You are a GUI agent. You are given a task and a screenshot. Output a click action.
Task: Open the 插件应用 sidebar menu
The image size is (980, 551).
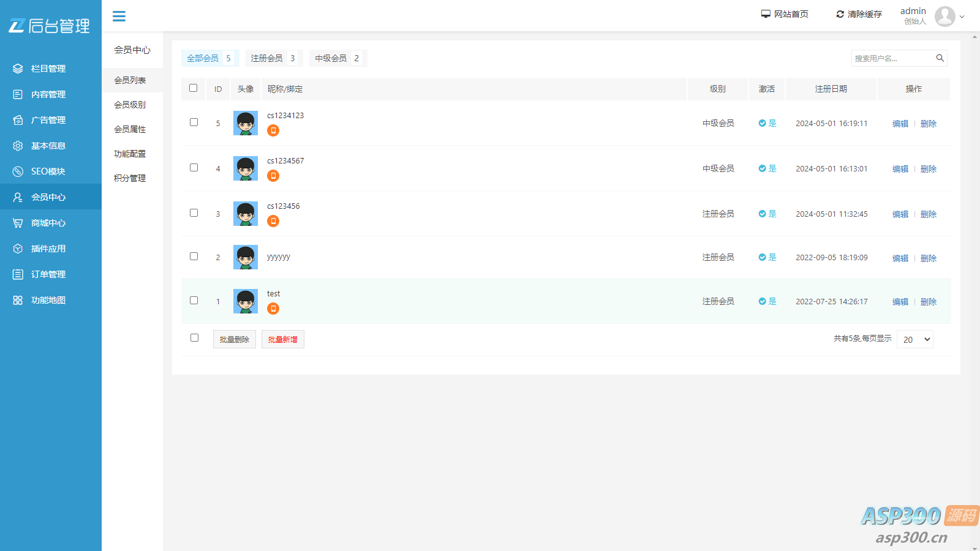(48, 249)
